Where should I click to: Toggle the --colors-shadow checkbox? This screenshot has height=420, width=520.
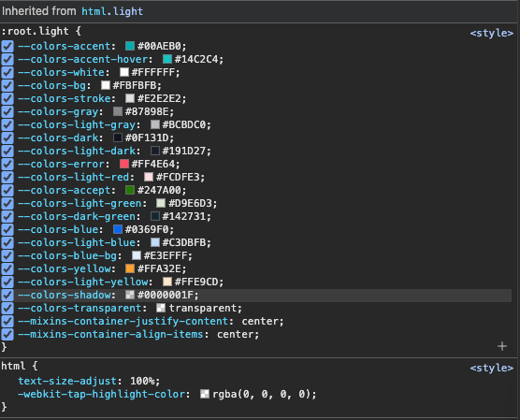point(7,296)
